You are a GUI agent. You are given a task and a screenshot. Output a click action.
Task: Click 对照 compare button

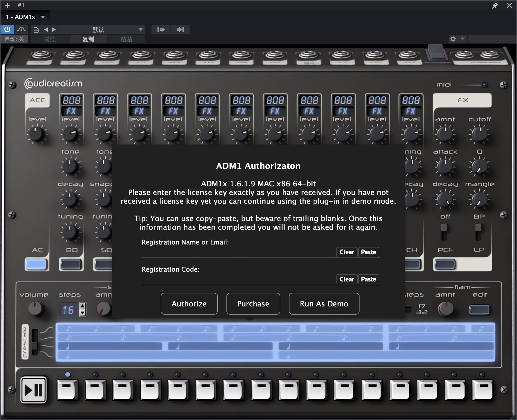coord(50,39)
